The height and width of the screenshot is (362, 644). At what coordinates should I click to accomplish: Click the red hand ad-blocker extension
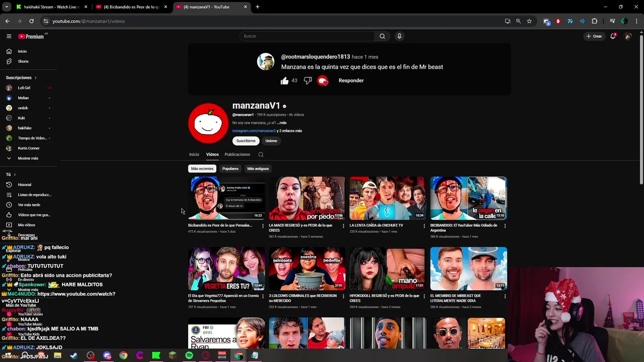click(558, 21)
